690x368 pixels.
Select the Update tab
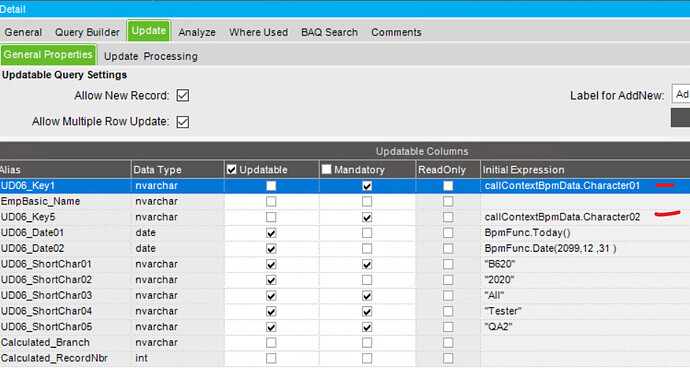point(149,31)
